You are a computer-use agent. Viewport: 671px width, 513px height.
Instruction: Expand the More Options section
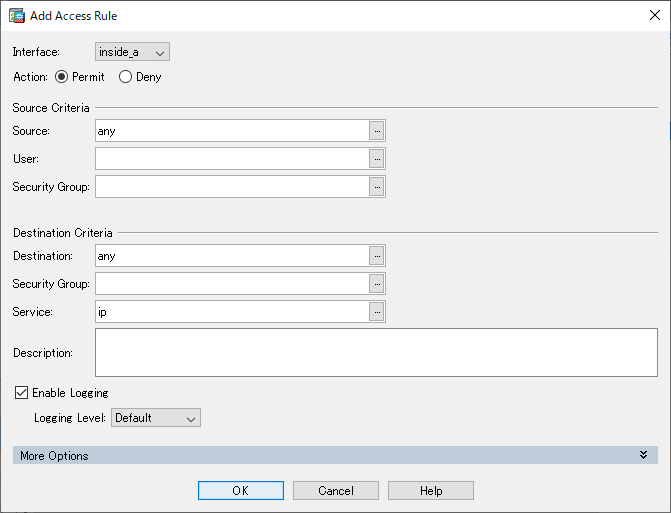coord(335,455)
